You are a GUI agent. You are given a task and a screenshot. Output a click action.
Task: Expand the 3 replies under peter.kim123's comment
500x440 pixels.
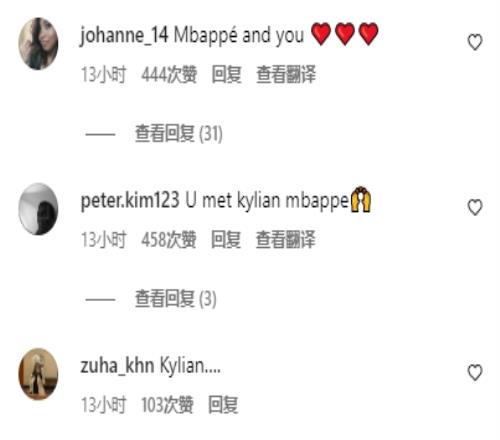(x=176, y=299)
